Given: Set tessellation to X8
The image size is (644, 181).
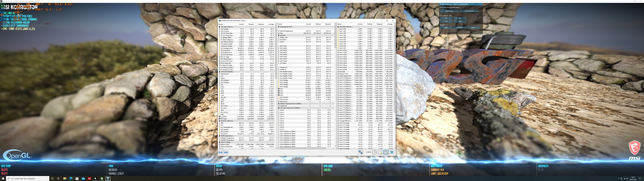Looking at the screenshot, I should click(459, 18).
